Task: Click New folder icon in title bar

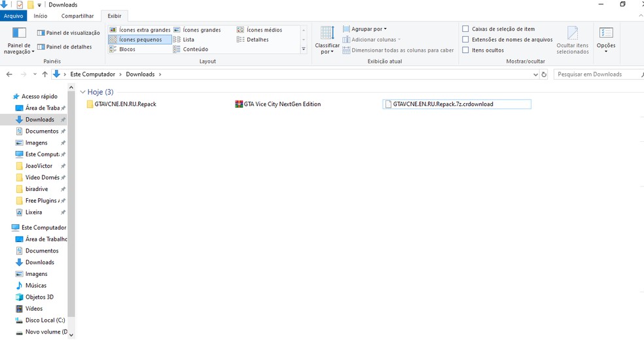Action: click(30, 5)
